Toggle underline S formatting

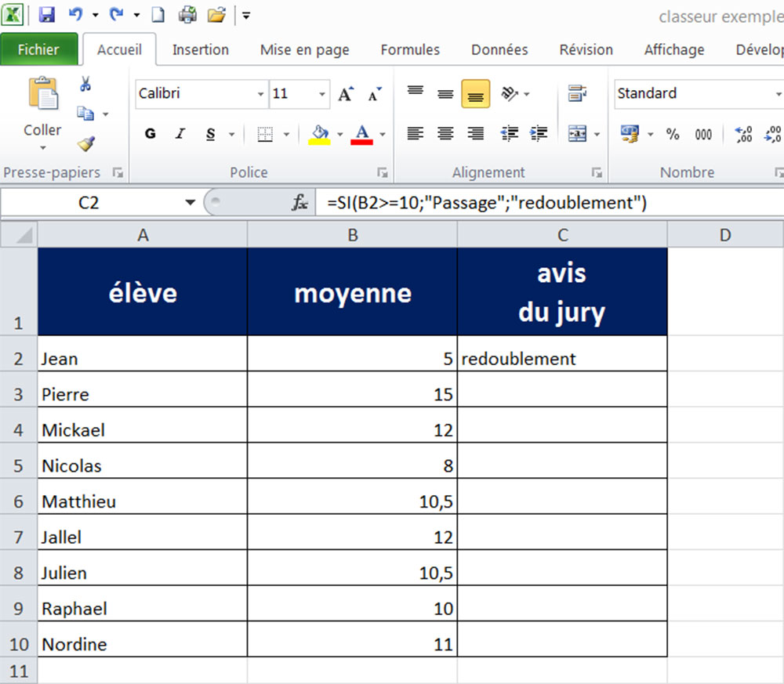point(210,134)
